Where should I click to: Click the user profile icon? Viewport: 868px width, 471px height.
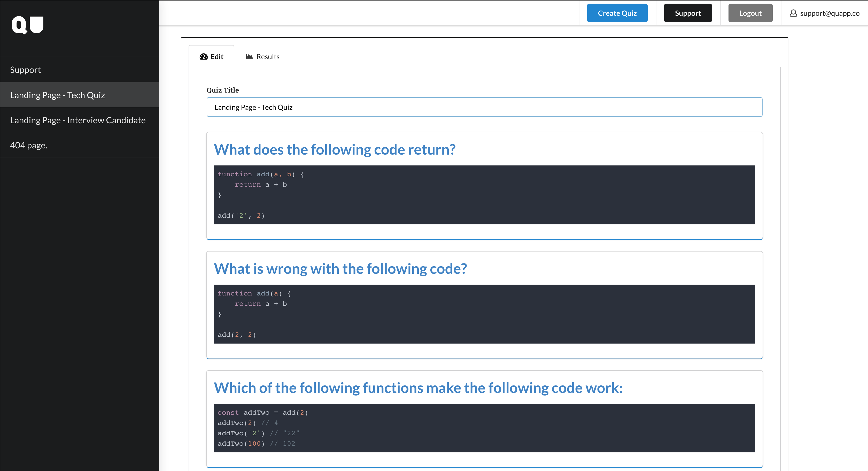[793, 13]
